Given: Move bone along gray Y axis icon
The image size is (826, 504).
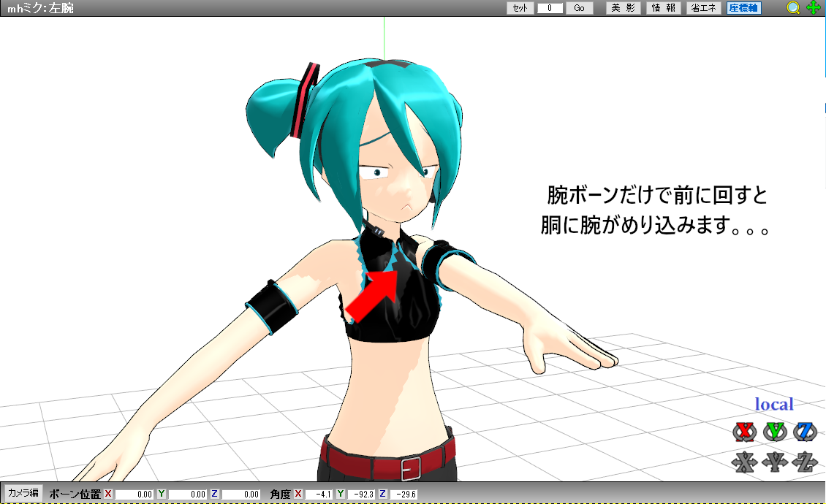Looking at the screenshot, I should click(x=775, y=462).
